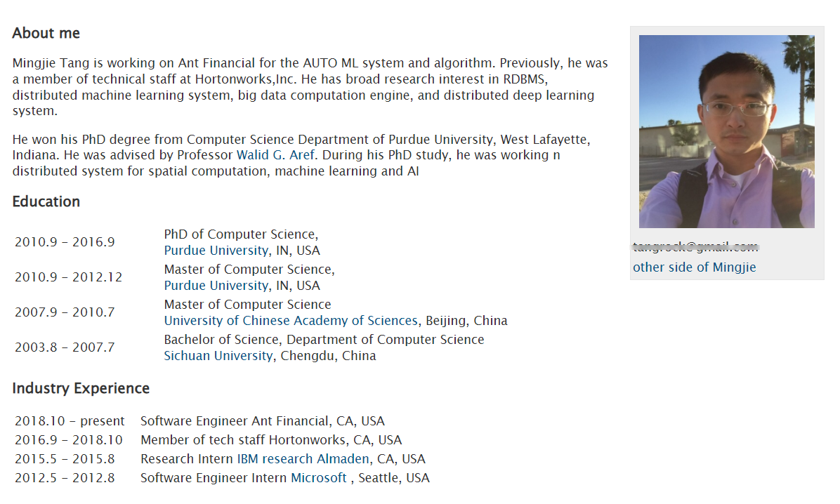The image size is (840, 504).
Task: Open the research Almaden link
Action: click(x=315, y=459)
